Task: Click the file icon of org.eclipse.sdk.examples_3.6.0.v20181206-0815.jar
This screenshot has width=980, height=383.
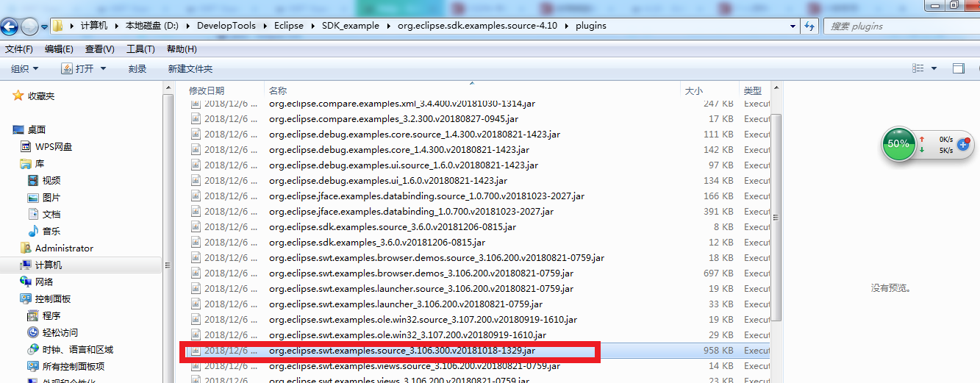Action: click(x=196, y=243)
